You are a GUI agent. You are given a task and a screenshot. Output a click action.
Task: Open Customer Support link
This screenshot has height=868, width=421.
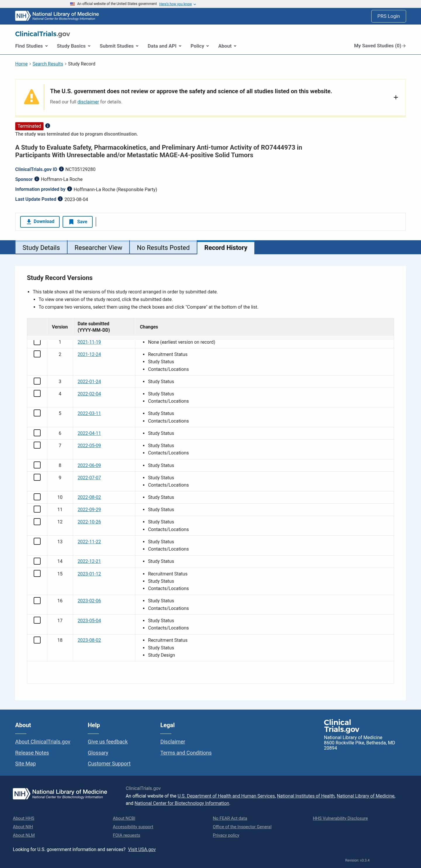pos(109,763)
